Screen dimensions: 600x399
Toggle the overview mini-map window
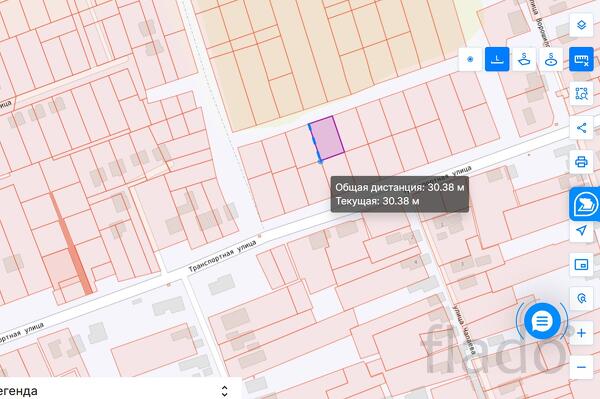pos(581,264)
